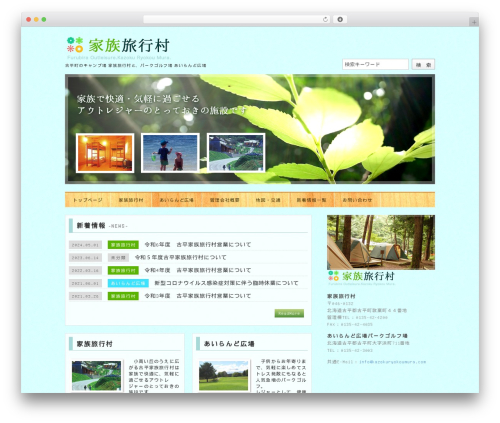
Task: Click the flower logo icon under the tent photo
Action: 333,276
